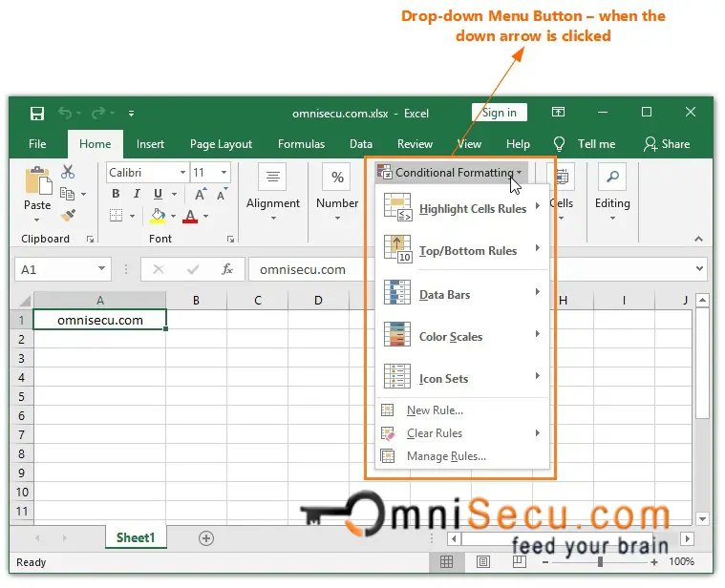The image size is (725, 588).
Task: Click the Save icon in the title bar
Action: 37,114
